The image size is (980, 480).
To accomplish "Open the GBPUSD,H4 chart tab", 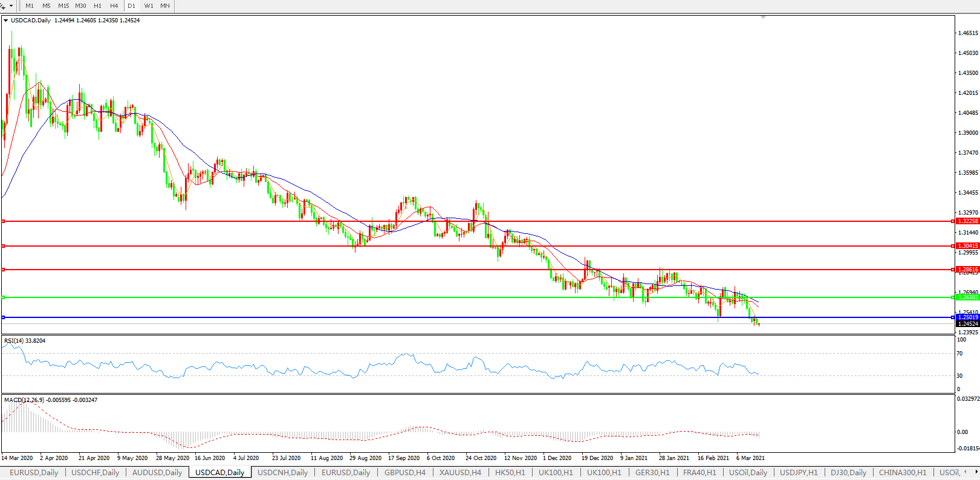I will [x=404, y=473].
